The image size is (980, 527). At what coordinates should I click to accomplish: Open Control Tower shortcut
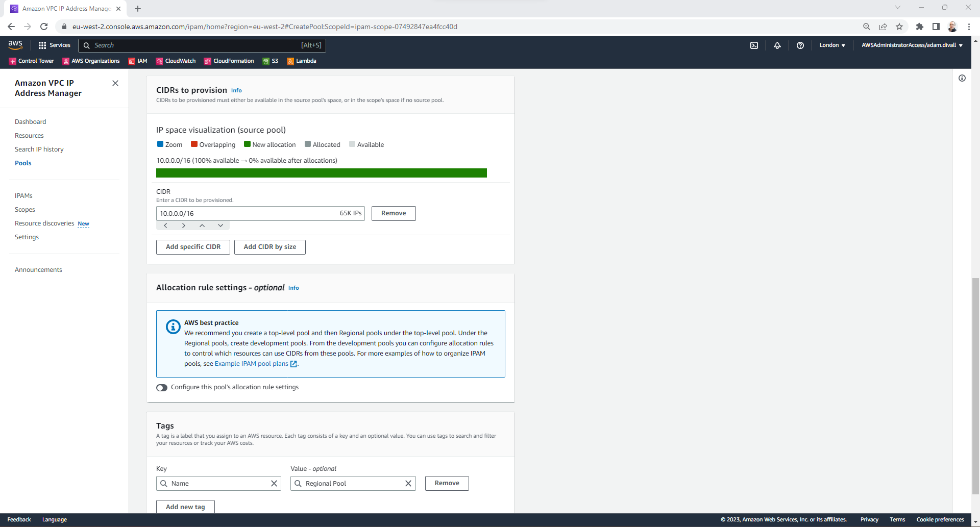coord(31,61)
